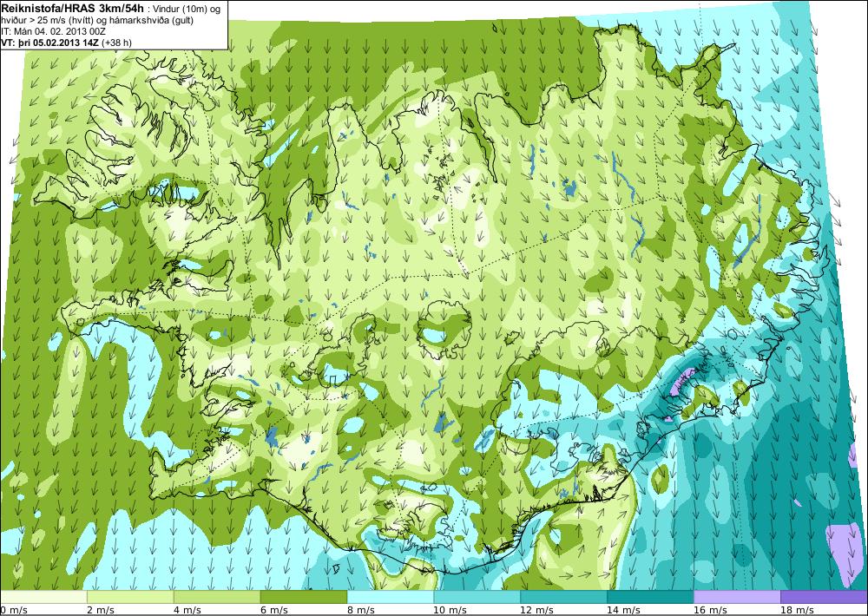Click the '14 m/s' legend label
This screenshot has height=616, width=868.
(624, 610)
